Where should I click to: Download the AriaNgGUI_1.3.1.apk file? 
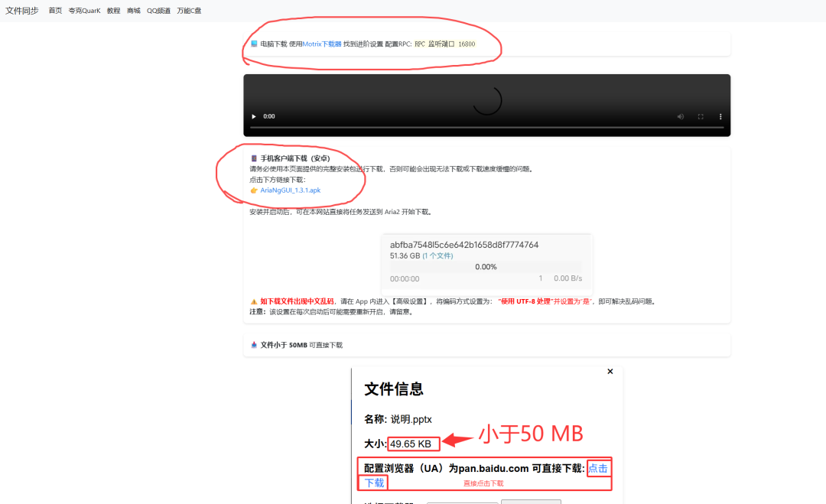click(290, 190)
